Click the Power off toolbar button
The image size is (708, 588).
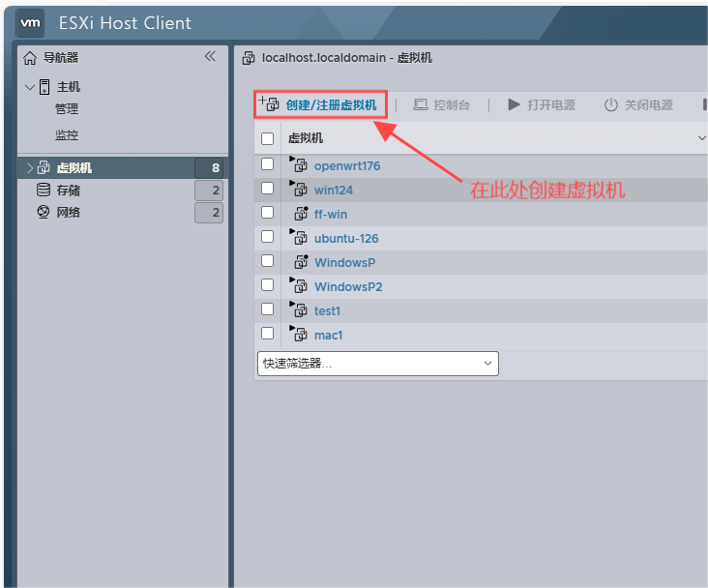(x=638, y=104)
